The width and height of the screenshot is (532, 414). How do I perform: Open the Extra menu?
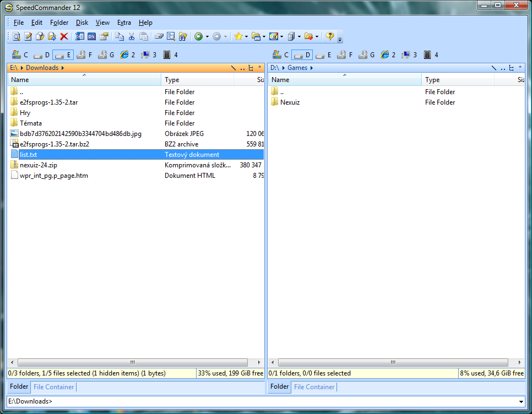point(124,23)
